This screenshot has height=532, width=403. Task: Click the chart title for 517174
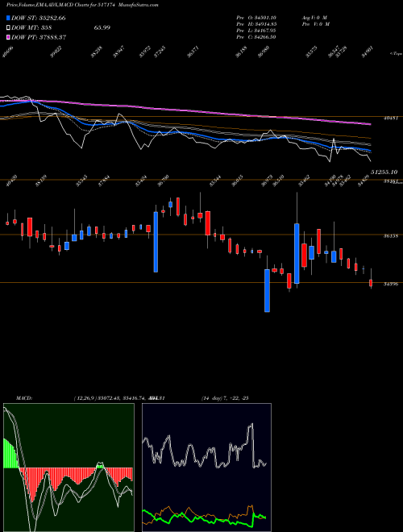click(82, 5)
